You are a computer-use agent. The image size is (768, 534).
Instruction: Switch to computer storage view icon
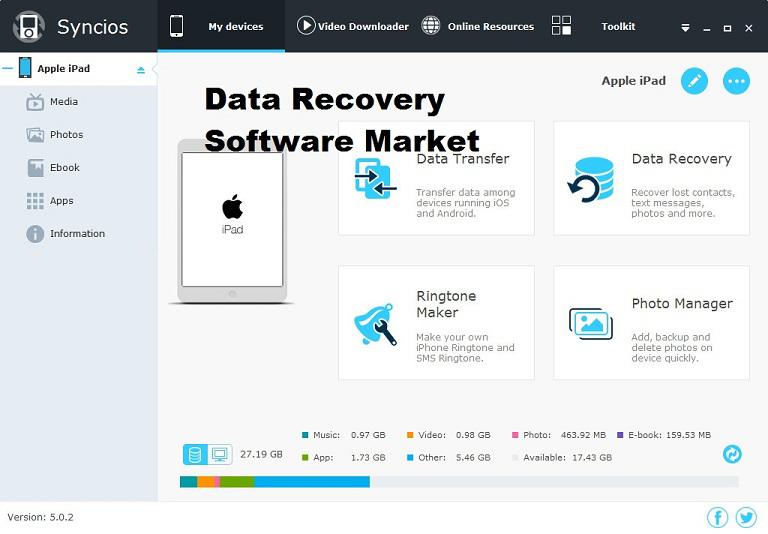click(x=219, y=455)
